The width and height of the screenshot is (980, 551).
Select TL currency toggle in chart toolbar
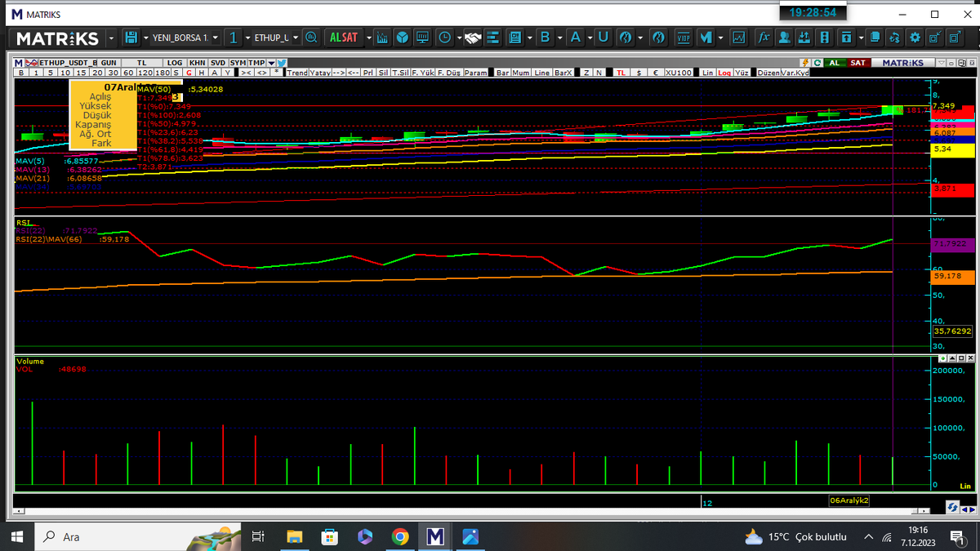coord(621,73)
